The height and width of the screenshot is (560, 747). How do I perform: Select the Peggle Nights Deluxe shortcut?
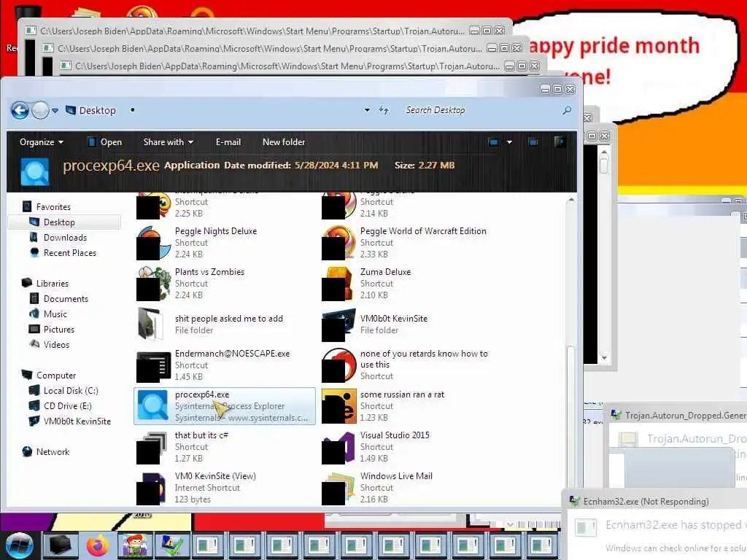224,242
